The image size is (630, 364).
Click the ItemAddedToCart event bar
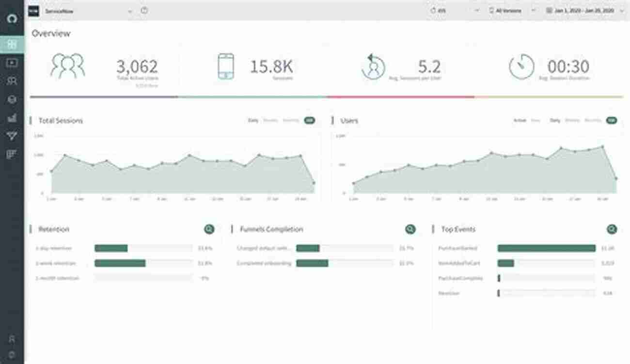(x=547, y=263)
